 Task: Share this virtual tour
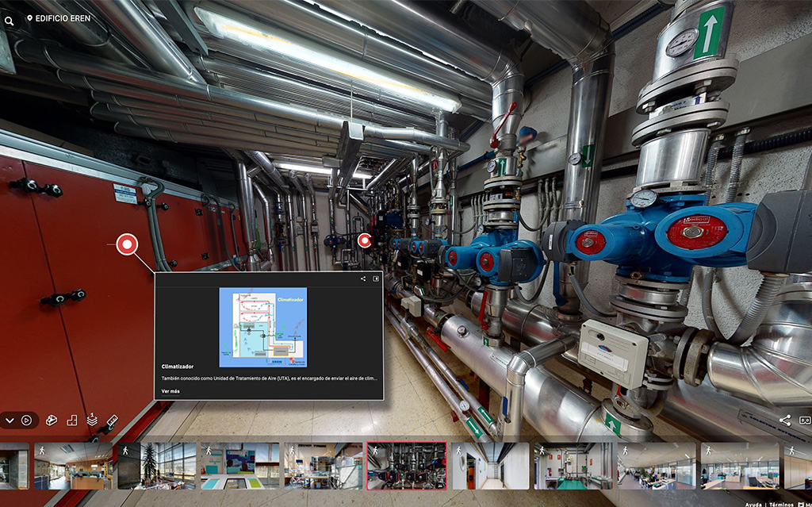point(785,420)
